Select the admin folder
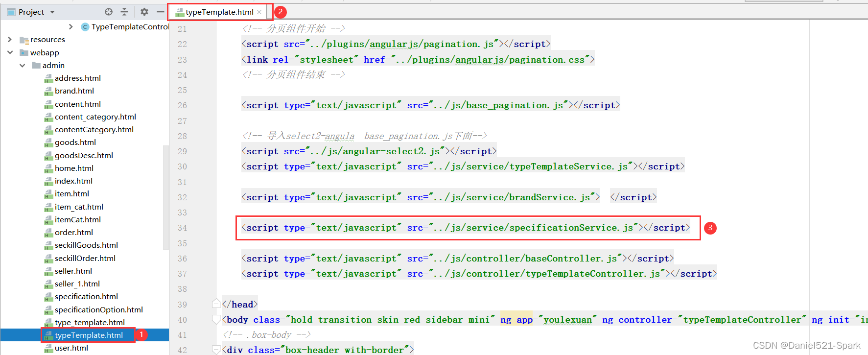The image size is (868, 355). [x=53, y=65]
